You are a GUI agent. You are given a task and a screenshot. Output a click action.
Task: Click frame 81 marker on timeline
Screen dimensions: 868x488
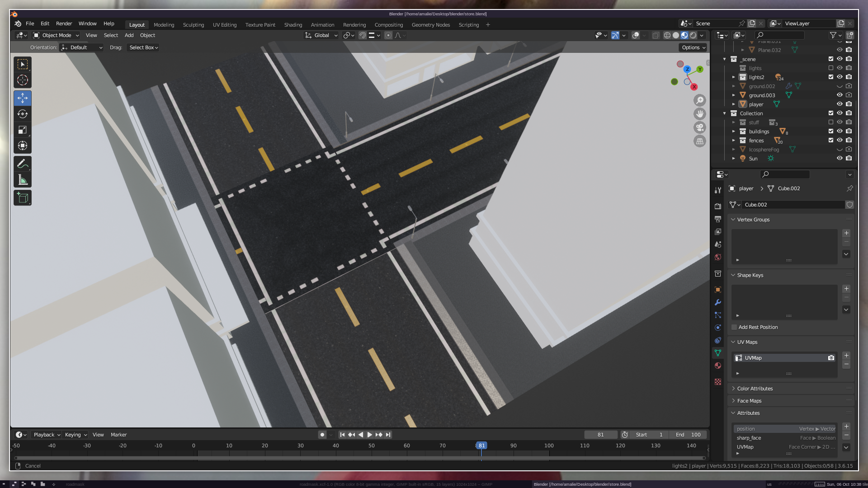pos(481,446)
